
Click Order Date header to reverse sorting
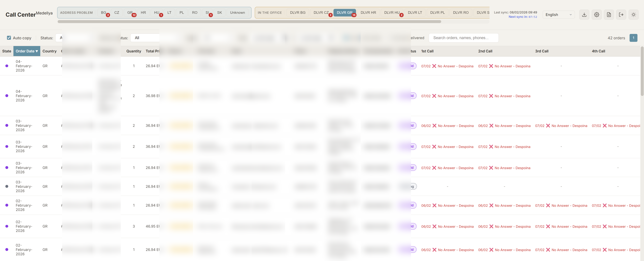pyautogui.click(x=27, y=51)
